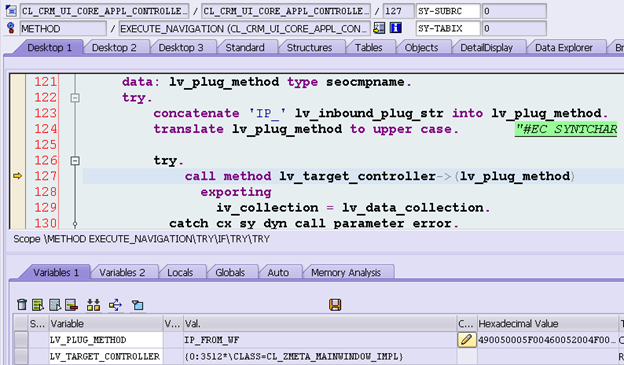
Task: Click the insert row icon in variables toolbar
Action: [x=38, y=305]
